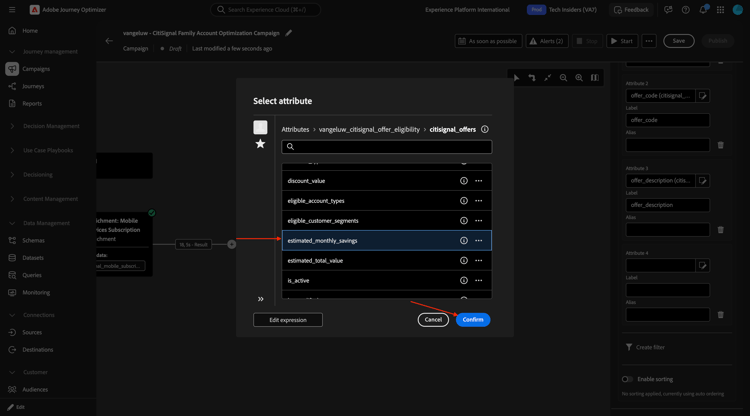
Task: Show info for eligible_customer_segments attribute
Action: tap(463, 220)
